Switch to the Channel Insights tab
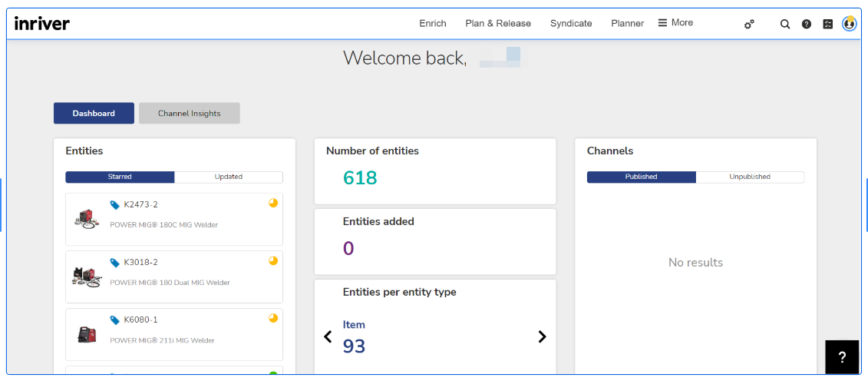The image size is (868, 381). click(190, 113)
